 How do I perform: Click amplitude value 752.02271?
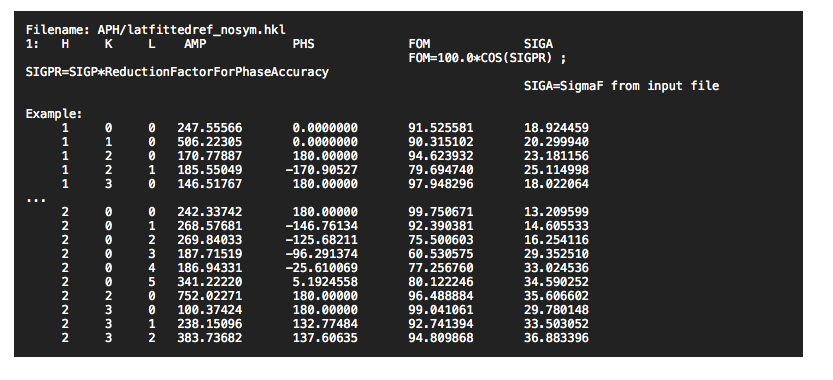[209, 295]
